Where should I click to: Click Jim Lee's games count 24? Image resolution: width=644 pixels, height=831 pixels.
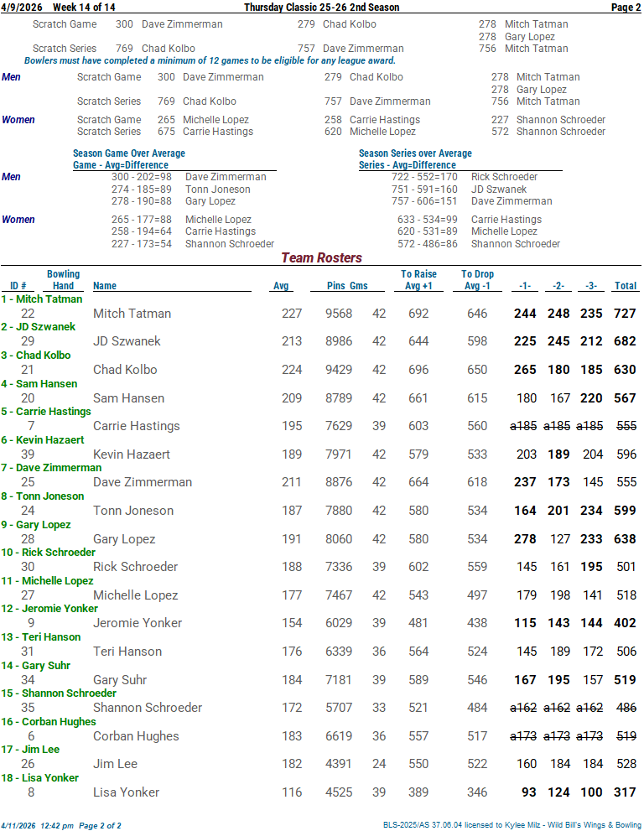click(379, 764)
